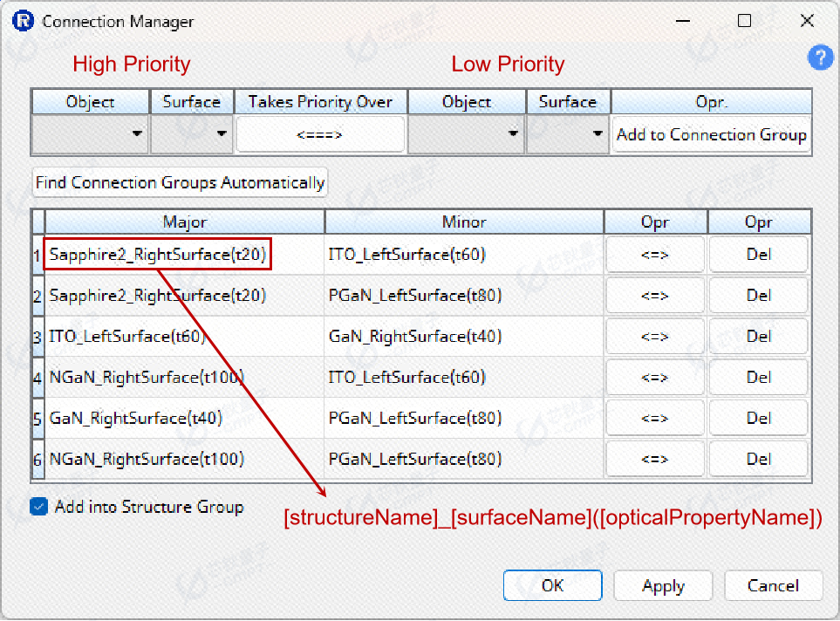Delete connection row 2
The height and width of the screenshot is (621, 840).
coord(758,296)
